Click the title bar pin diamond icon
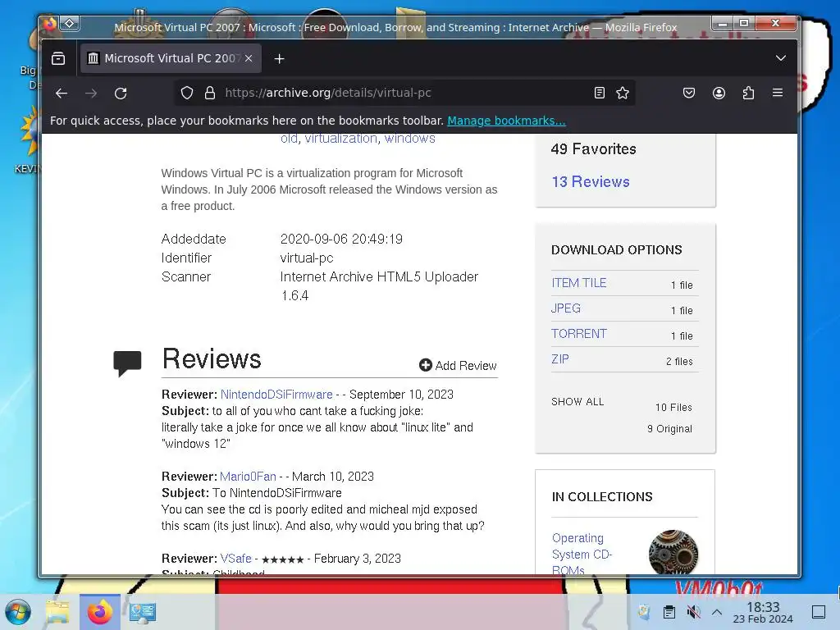 click(x=70, y=24)
